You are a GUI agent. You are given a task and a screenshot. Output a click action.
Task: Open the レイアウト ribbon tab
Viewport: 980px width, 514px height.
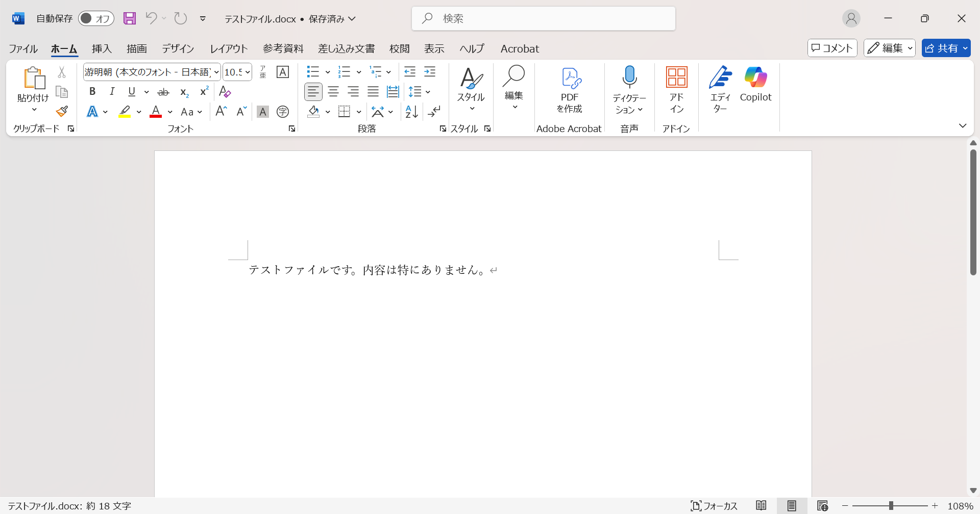[x=229, y=48]
